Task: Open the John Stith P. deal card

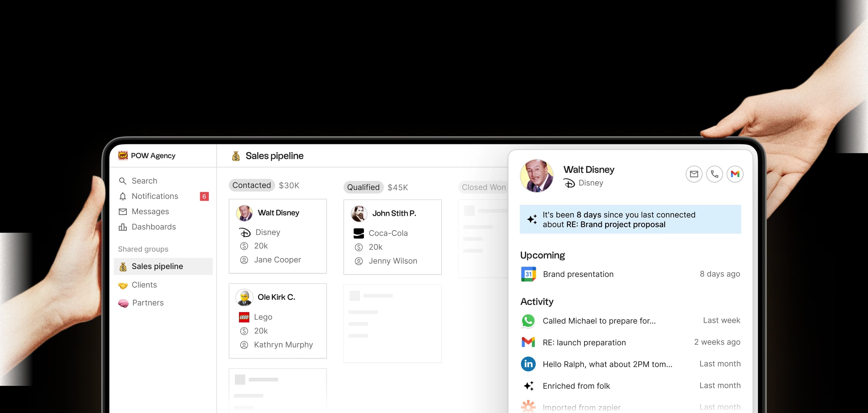Action: pyautogui.click(x=392, y=237)
